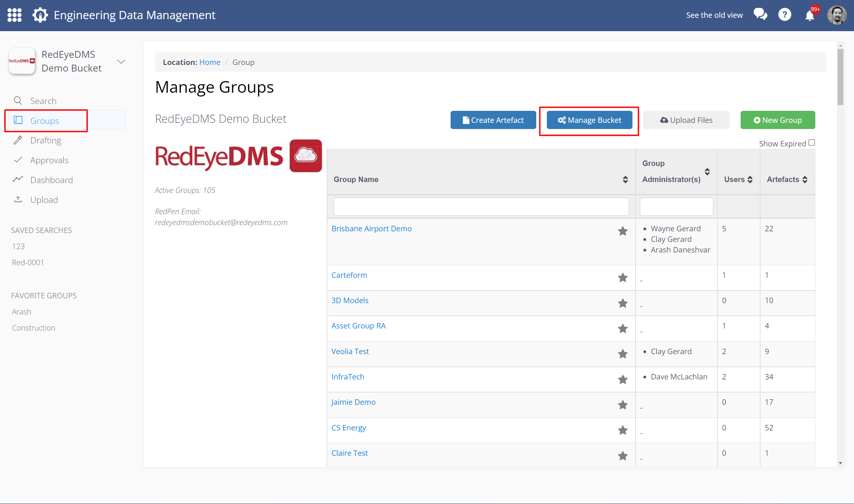Enable the Show Expired checkbox
854x504 pixels.
[x=811, y=142]
